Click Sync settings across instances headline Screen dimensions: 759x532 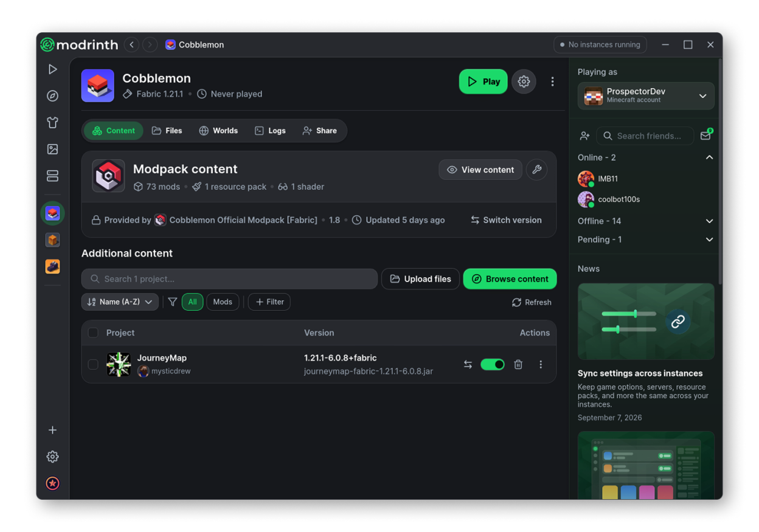(640, 373)
